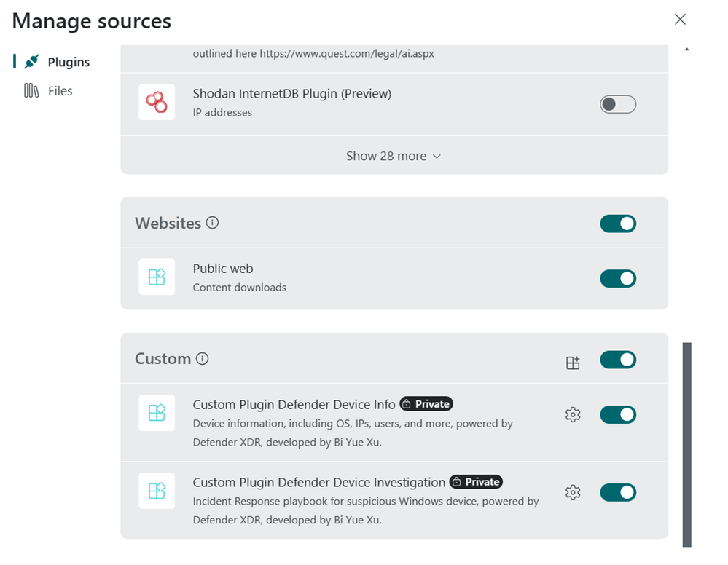The image size is (728, 565).
Task: Open settings gear for Defender Device Info plugin
Action: point(573,414)
